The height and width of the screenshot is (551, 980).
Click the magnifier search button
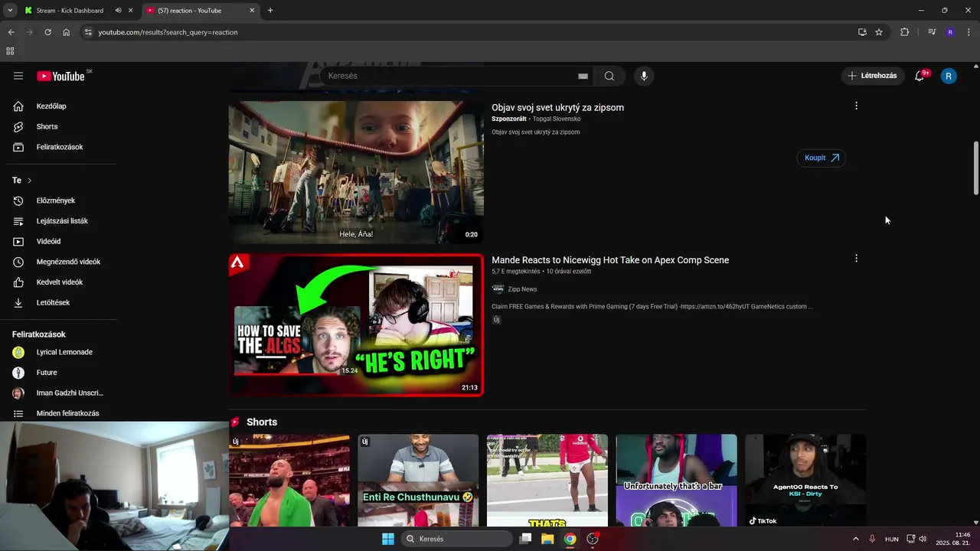point(609,76)
